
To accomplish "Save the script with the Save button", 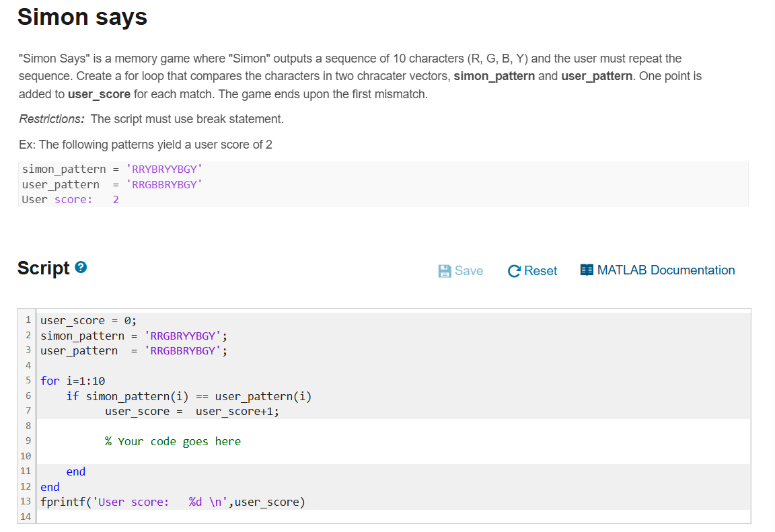I will coord(461,270).
